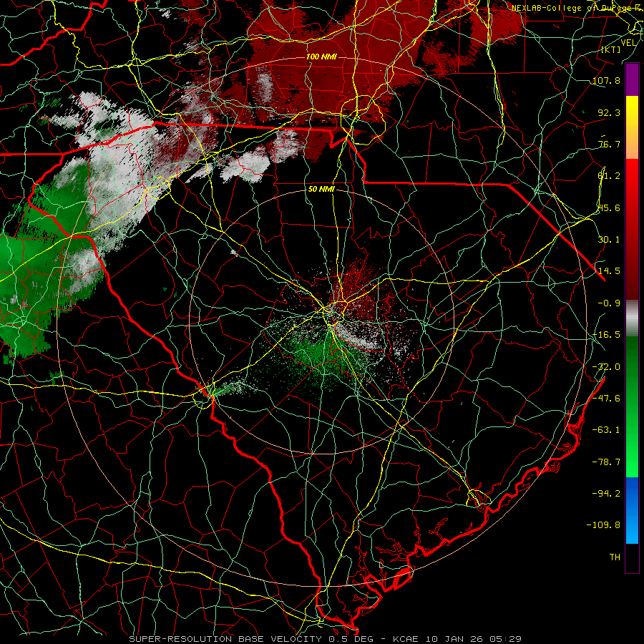Screen dimensions: 644x644
Task: Click the -78.7 value on velocity scale
Action: click(x=606, y=462)
